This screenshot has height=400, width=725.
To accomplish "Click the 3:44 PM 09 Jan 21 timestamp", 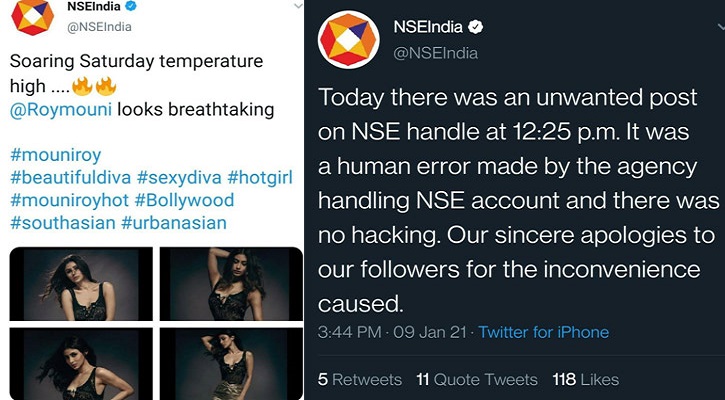I will (x=392, y=332).
